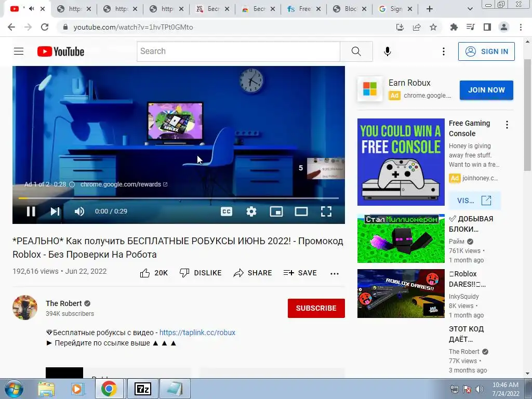Open YouTube hamburger guide menu
This screenshot has height=399, width=532.
point(19,51)
